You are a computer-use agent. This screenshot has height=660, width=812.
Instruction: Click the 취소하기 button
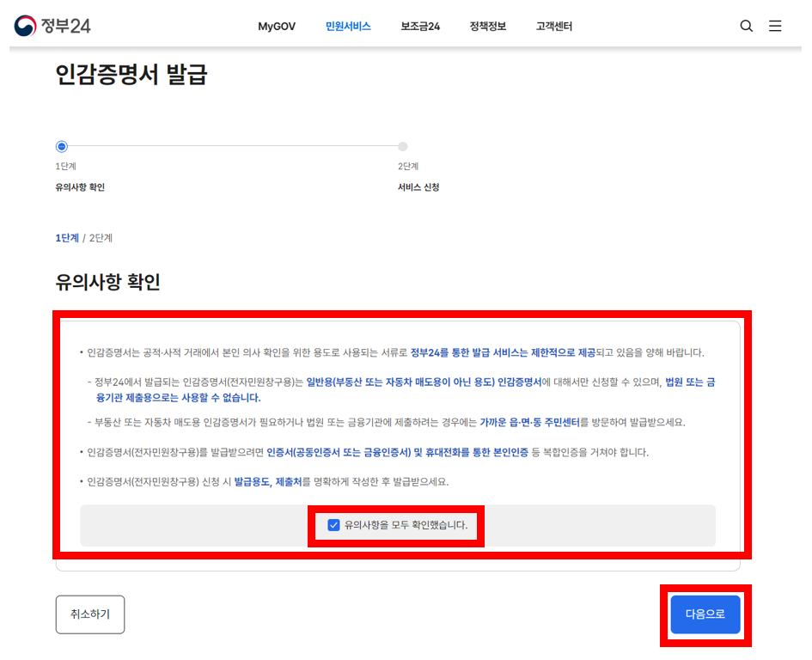[90, 614]
